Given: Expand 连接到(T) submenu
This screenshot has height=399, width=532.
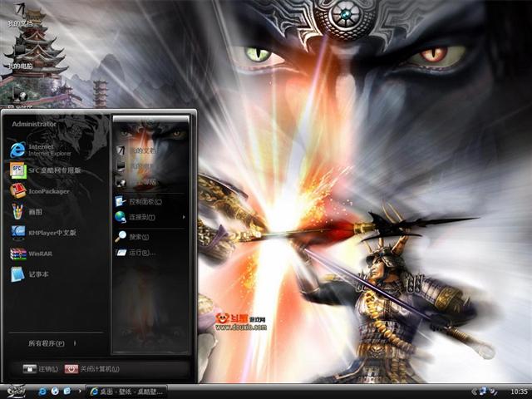Looking at the screenshot, I should click(150, 217).
